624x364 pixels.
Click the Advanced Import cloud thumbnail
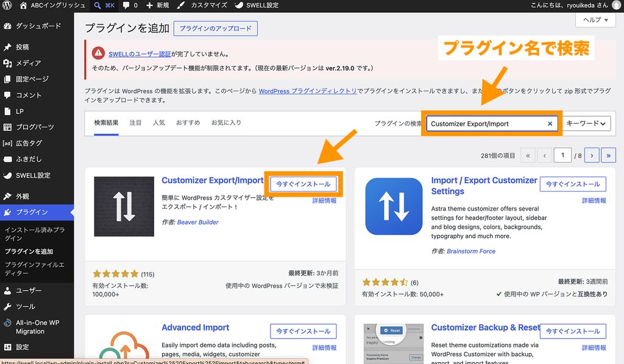(x=124, y=346)
